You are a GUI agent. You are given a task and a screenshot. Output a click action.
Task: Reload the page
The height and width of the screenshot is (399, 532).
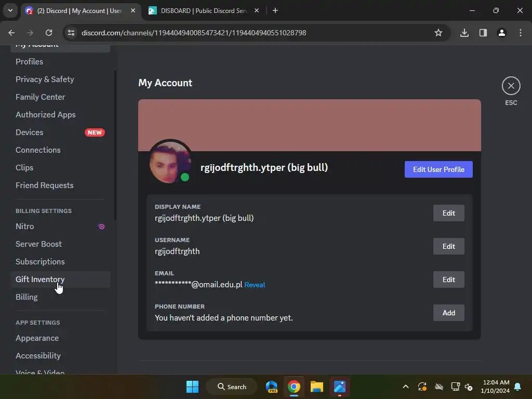point(49,33)
